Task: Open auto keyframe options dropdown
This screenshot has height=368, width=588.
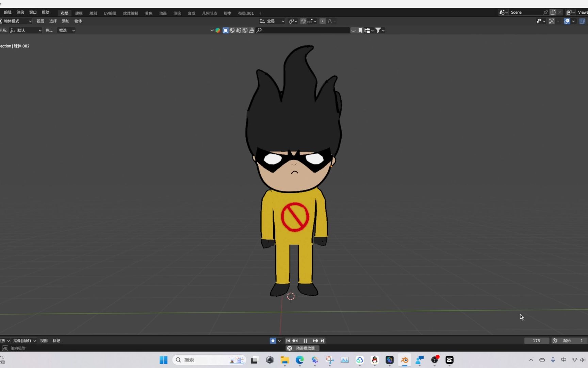Action: (x=279, y=341)
